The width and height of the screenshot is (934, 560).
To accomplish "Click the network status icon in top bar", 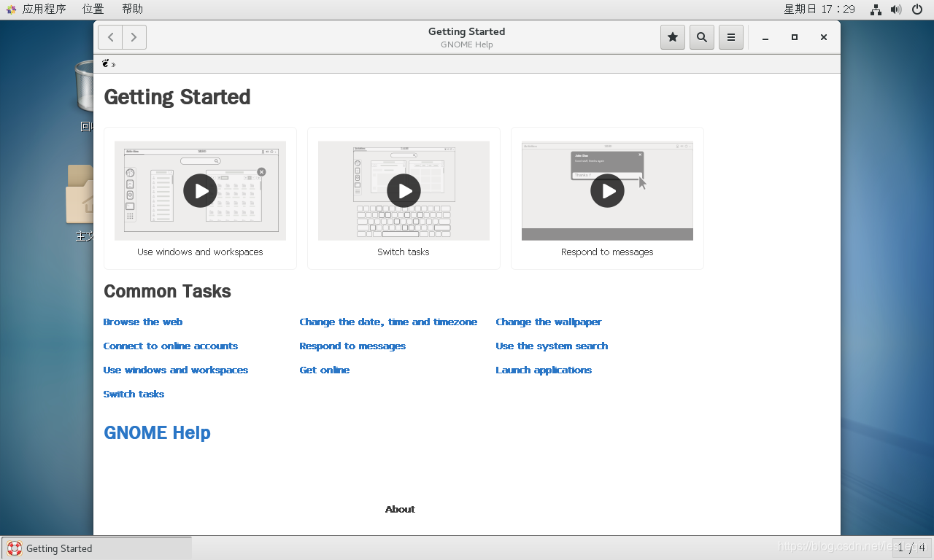I will (x=876, y=9).
